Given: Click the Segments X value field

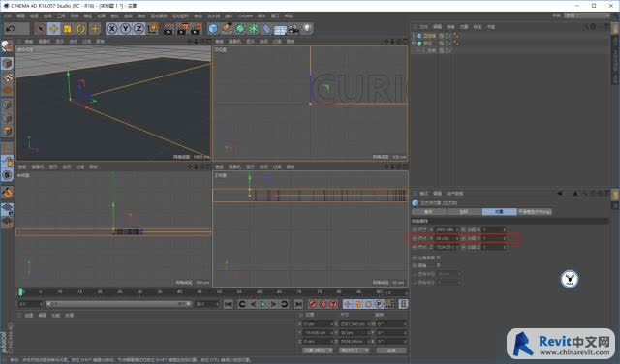Looking at the screenshot, I should [493, 229].
